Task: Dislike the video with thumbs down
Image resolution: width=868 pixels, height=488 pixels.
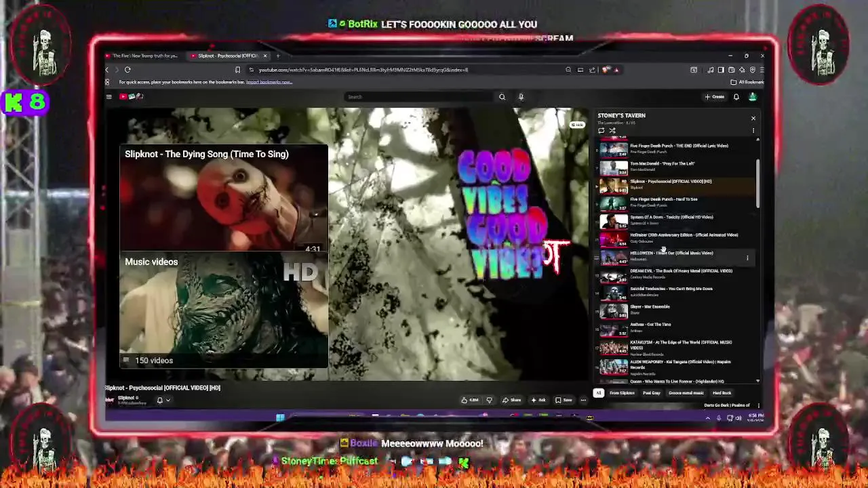Action: tap(489, 400)
